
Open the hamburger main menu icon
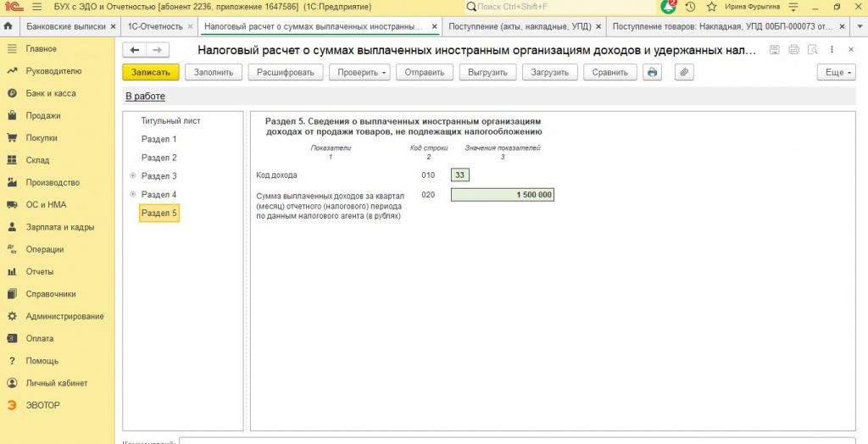click(x=37, y=7)
